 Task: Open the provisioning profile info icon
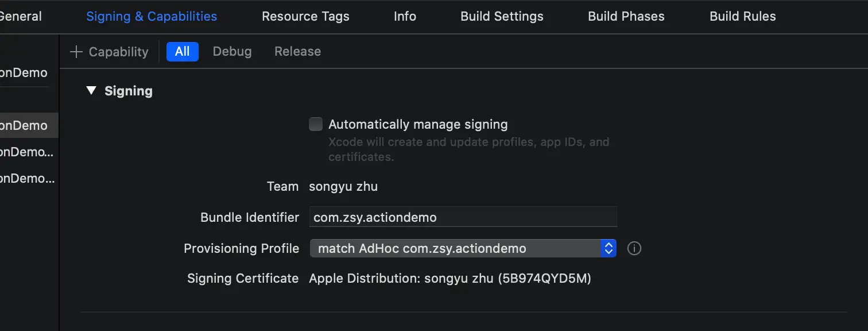[634, 249]
